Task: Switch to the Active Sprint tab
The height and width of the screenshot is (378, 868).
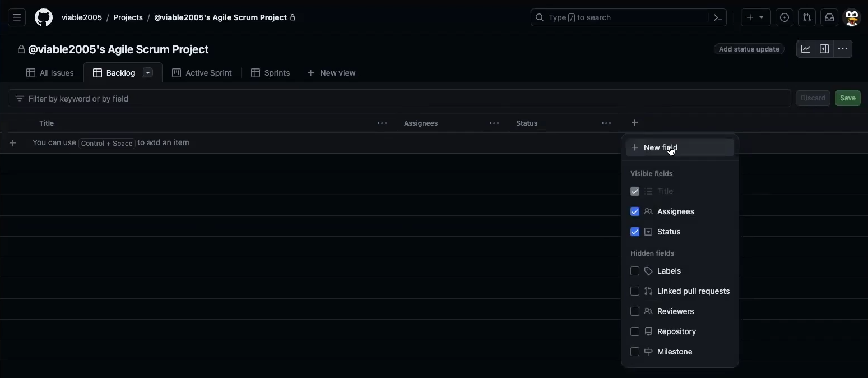Action: [x=202, y=73]
